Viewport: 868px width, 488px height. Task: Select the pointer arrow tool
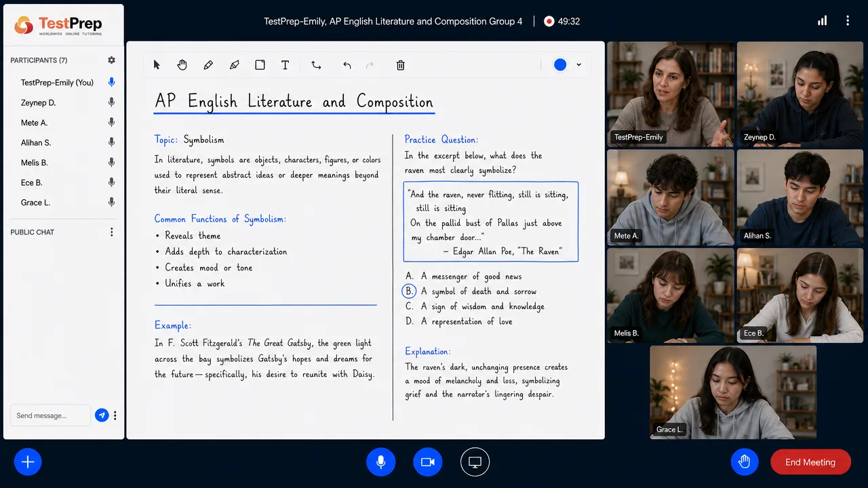157,65
